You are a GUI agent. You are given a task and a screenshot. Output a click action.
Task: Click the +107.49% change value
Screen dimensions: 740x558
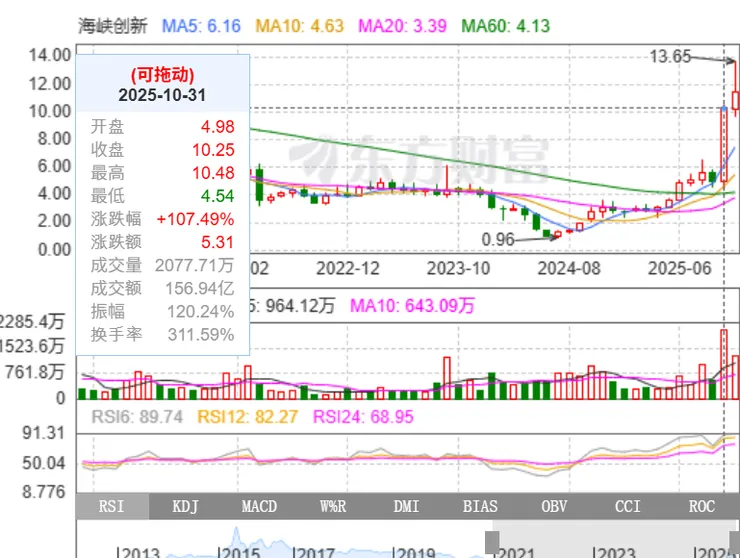coord(195,219)
